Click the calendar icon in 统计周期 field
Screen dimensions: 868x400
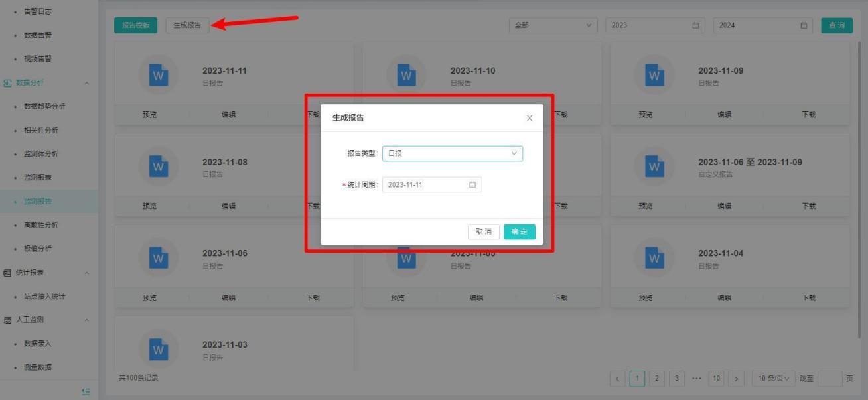tap(472, 185)
